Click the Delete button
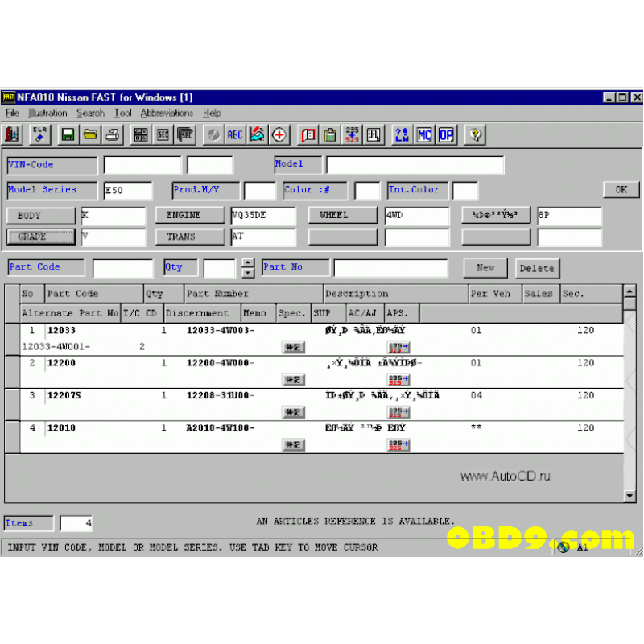Viewport: 644px width, 644px height. tap(537, 269)
